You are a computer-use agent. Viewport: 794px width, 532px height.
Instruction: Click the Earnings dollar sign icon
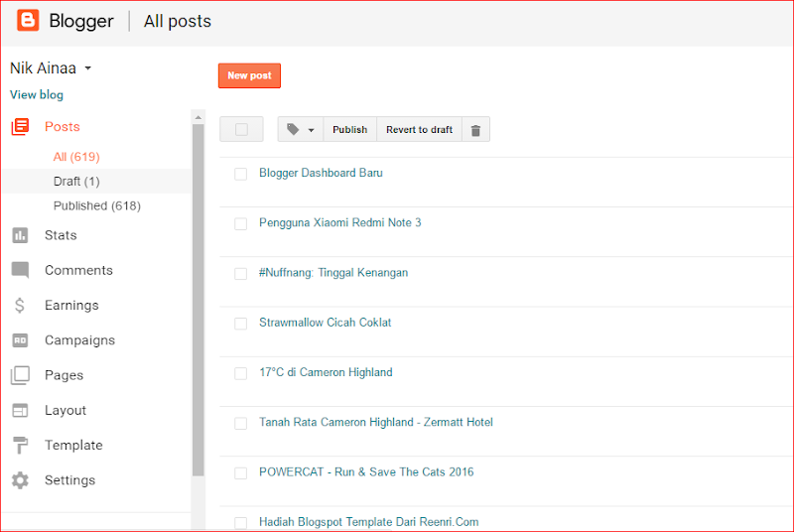20,305
